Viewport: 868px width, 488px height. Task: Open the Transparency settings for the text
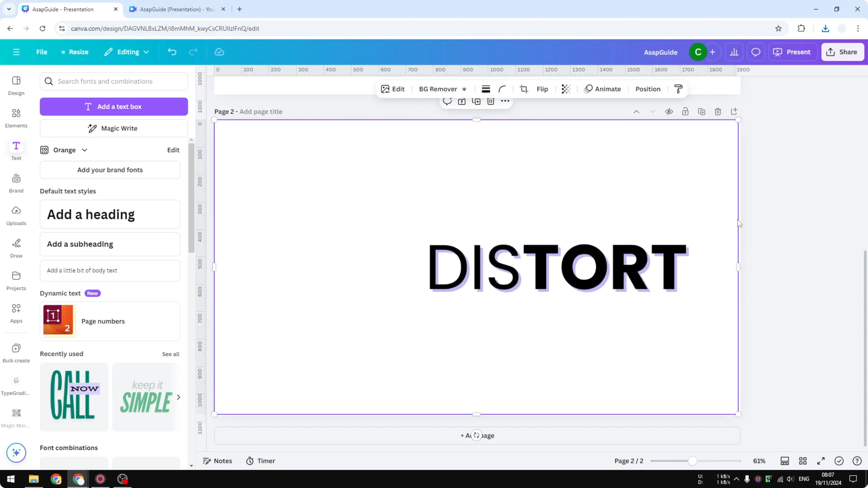(x=566, y=89)
